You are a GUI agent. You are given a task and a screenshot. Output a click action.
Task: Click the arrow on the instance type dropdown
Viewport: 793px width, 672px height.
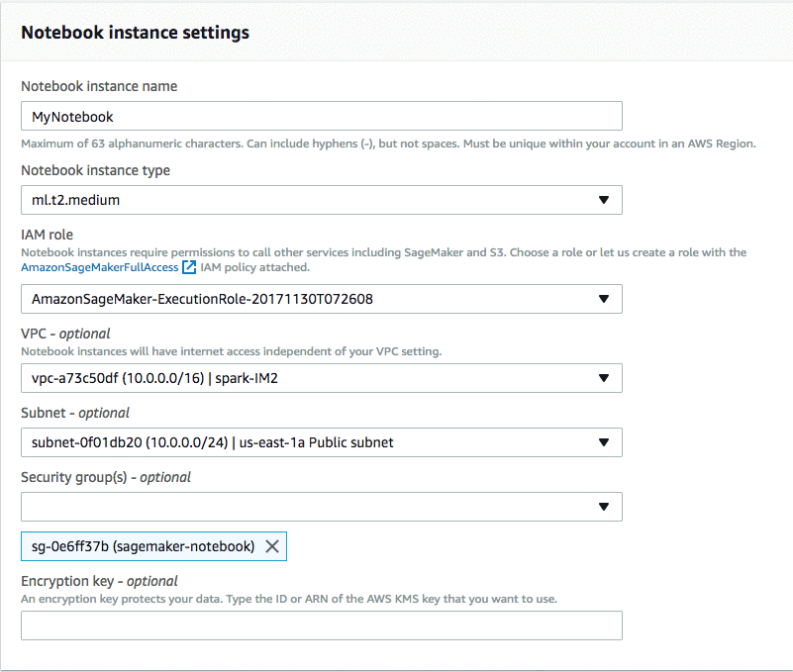pyautogui.click(x=604, y=200)
